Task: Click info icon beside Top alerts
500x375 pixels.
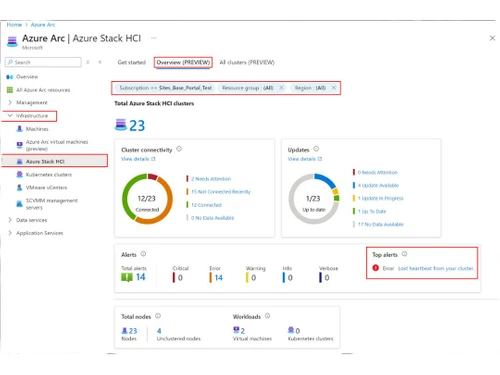Action: pyautogui.click(x=404, y=254)
